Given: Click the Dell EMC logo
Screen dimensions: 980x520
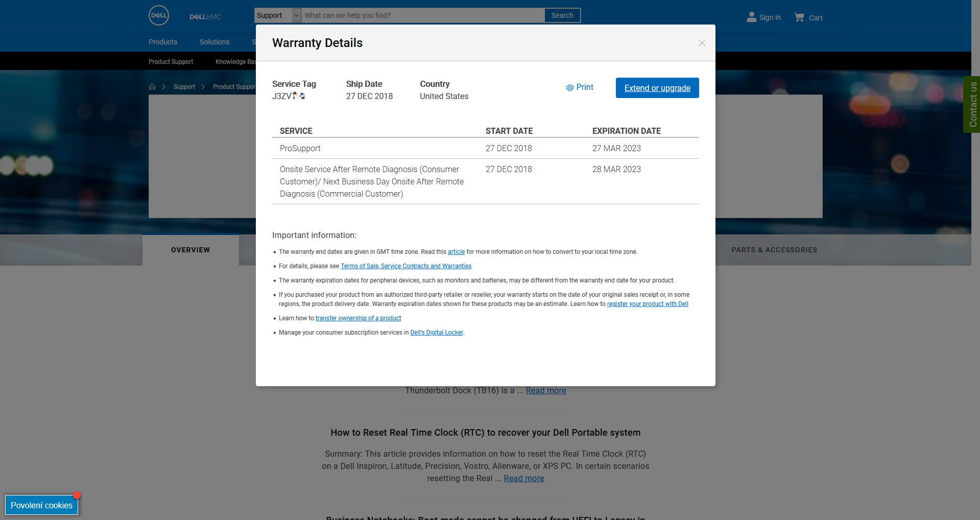Looking at the screenshot, I should click(205, 17).
